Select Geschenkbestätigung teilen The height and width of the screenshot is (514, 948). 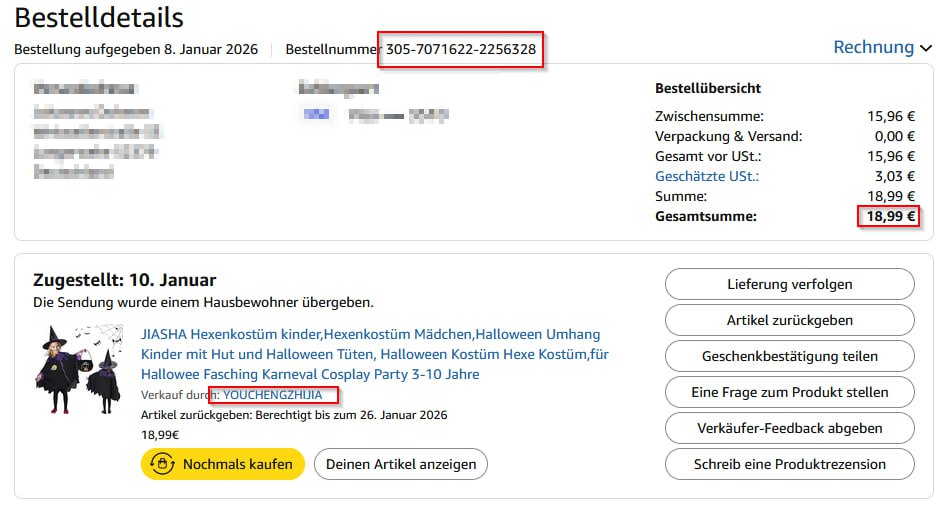pos(789,356)
